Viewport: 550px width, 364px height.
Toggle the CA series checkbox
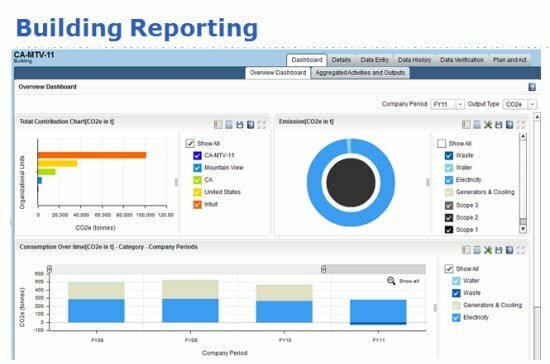point(197,180)
